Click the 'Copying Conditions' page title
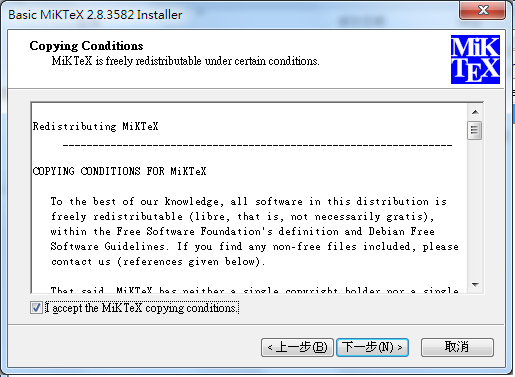The image size is (515, 377). point(86,46)
